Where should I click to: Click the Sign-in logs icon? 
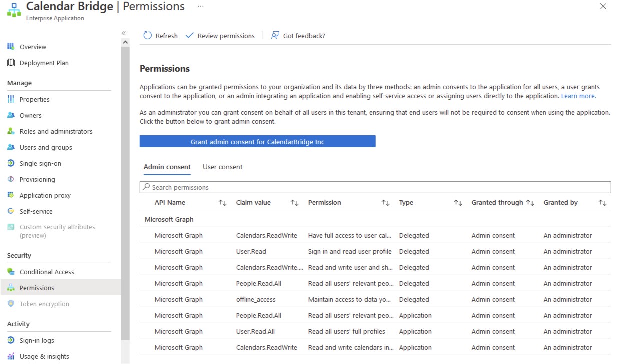11,340
